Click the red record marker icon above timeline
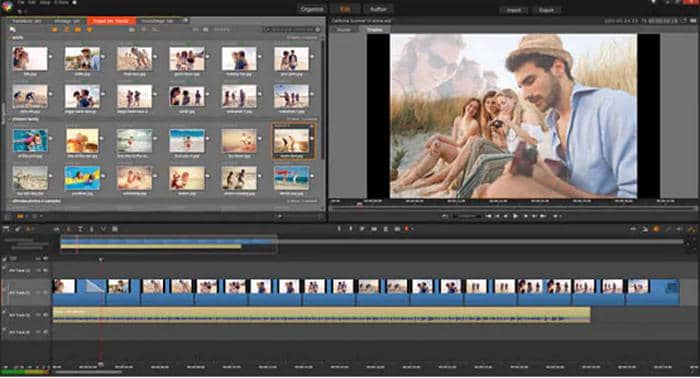 [x=407, y=229]
